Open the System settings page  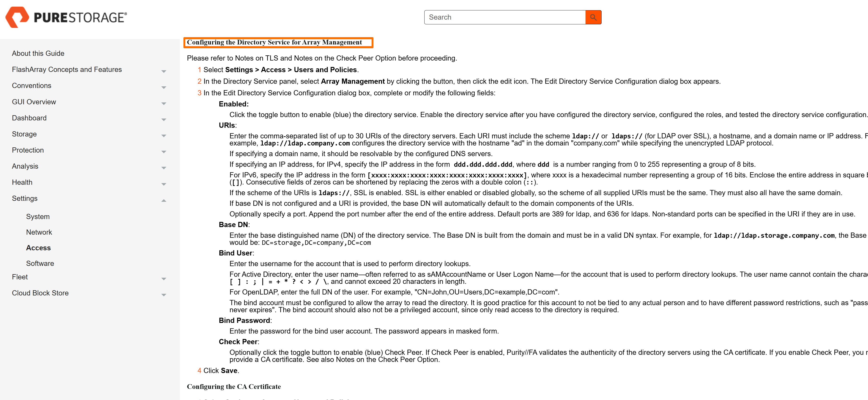click(x=38, y=216)
